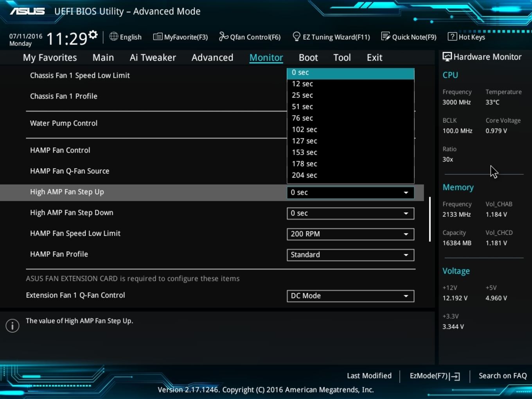The image size is (532, 399).
Task: Click Last Modified
Action: pos(369,376)
